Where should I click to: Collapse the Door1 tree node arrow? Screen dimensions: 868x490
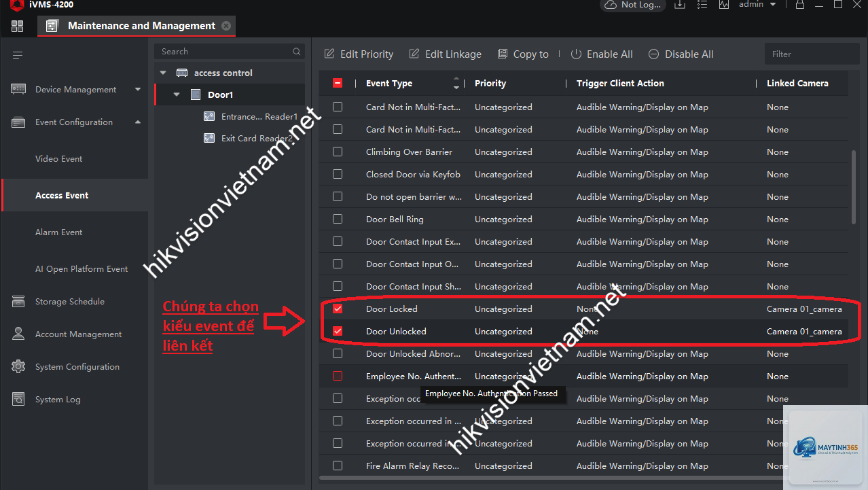[x=177, y=94]
